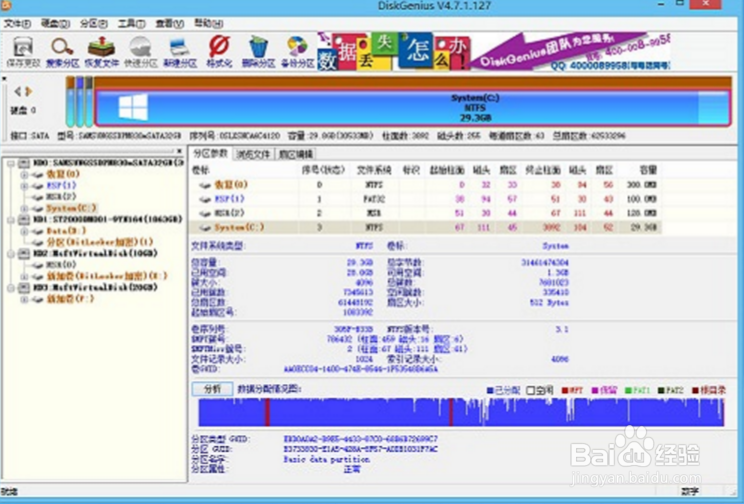
Task: Click the HD0 Samsung disk icon in tree
Action: [x=24, y=163]
